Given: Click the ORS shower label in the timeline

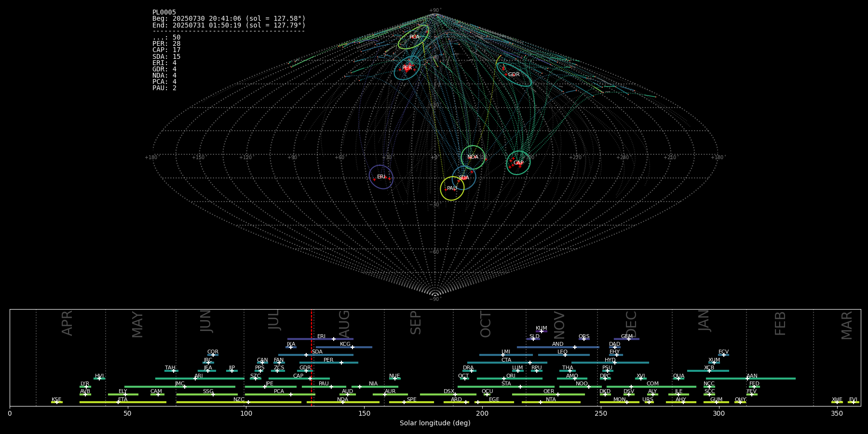Looking at the screenshot, I should [584, 337].
